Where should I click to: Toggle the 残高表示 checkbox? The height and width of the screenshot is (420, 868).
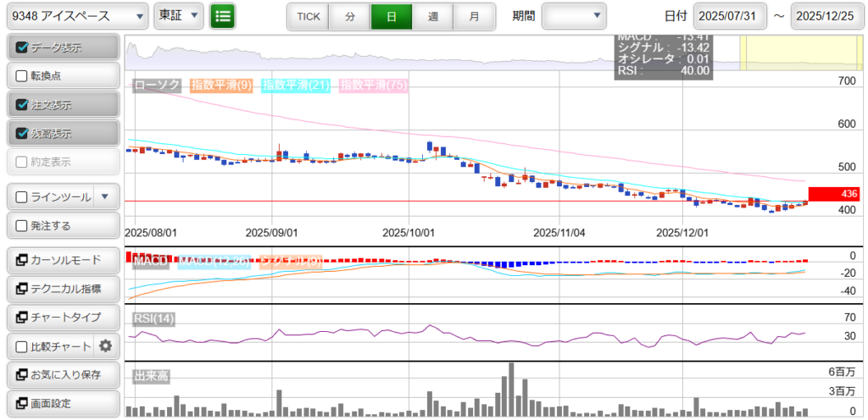(23, 134)
